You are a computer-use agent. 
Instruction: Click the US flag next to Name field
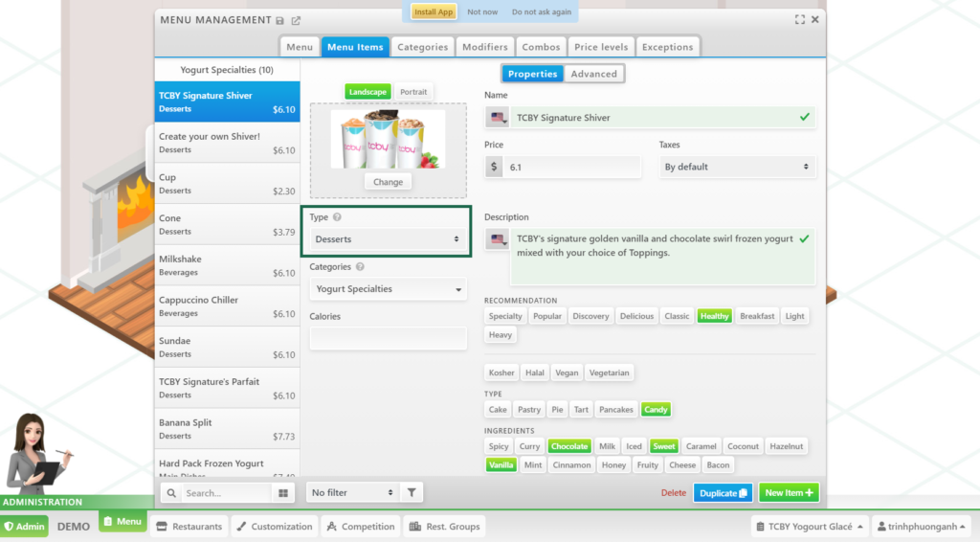coord(498,118)
